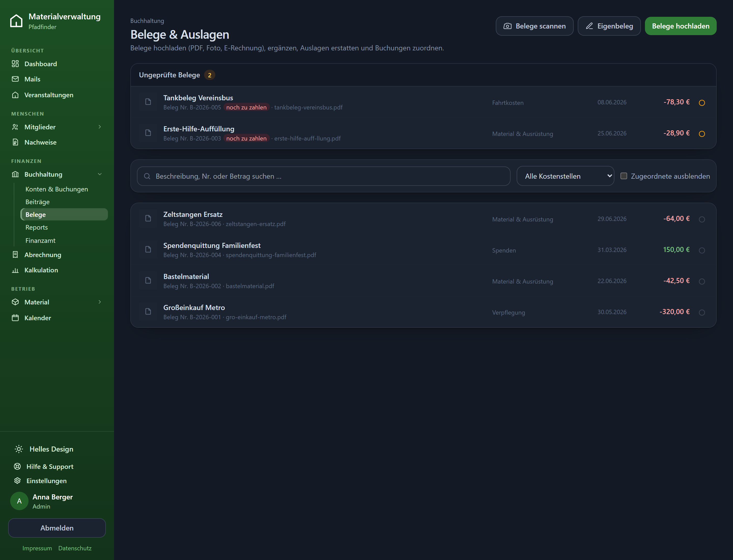Select the orange circle on Erste-Hilfe-Auffüllung row
The image size is (733, 560).
(x=702, y=134)
